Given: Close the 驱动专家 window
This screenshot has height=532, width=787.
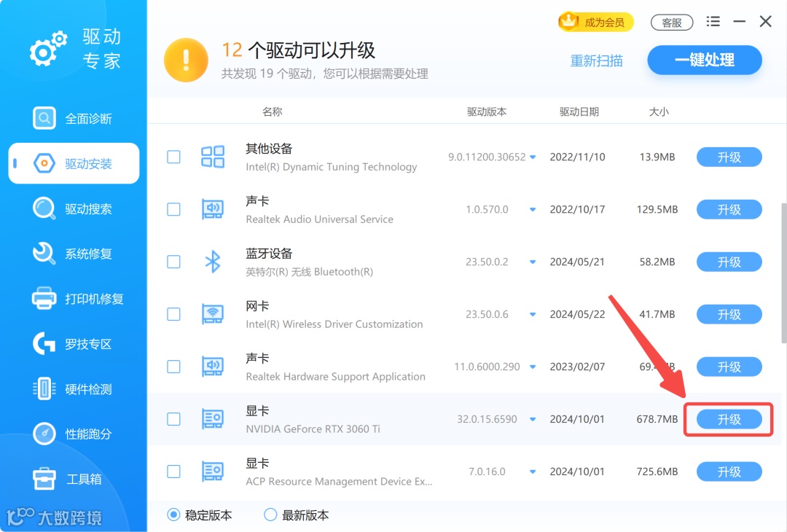Looking at the screenshot, I should (x=765, y=22).
